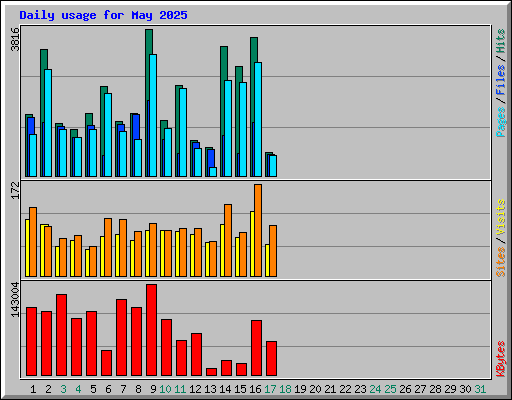
Task: Select the blue Files bar for day 8
Action: [x=136, y=127]
